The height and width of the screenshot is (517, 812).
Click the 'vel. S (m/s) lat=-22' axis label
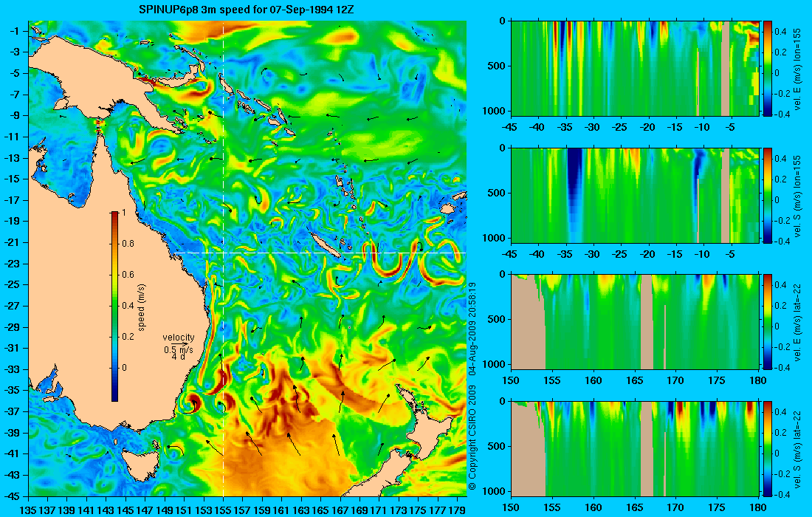[x=798, y=448]
